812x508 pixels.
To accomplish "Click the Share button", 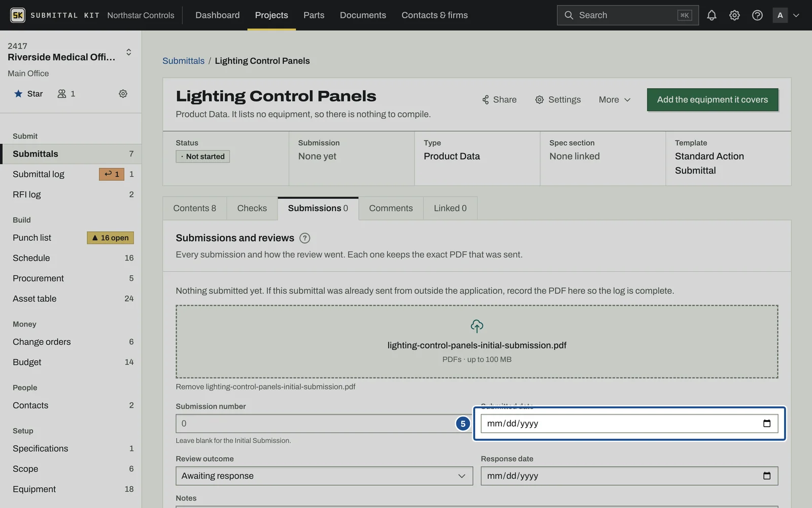I will point(499,100).
